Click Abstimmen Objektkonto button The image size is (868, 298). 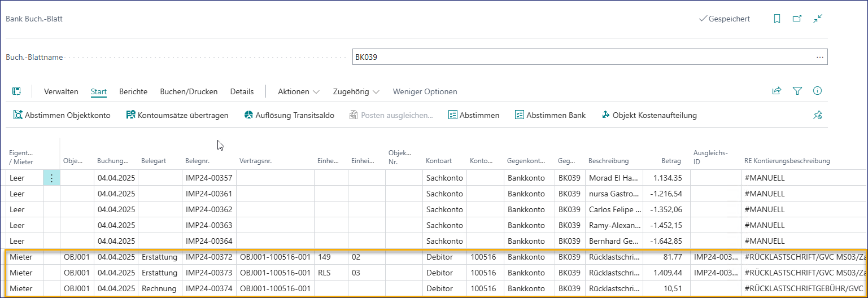click(62, 115)
